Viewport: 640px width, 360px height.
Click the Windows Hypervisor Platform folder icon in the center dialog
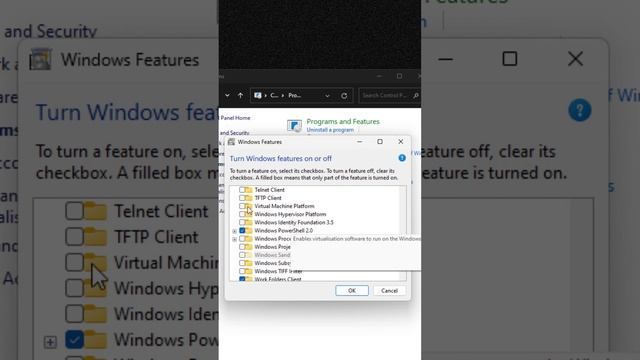click(x=249, y=214)
